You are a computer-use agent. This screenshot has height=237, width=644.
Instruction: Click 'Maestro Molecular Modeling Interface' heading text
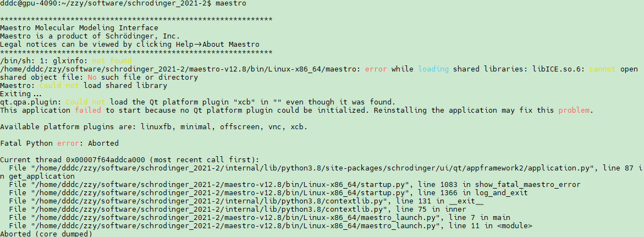[79, 28]
